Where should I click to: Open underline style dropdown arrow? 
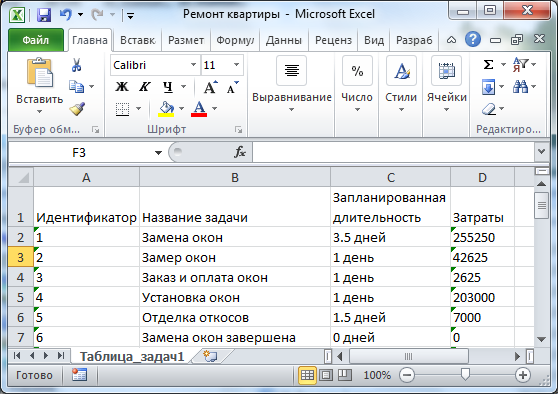click(x=184, y=86)
